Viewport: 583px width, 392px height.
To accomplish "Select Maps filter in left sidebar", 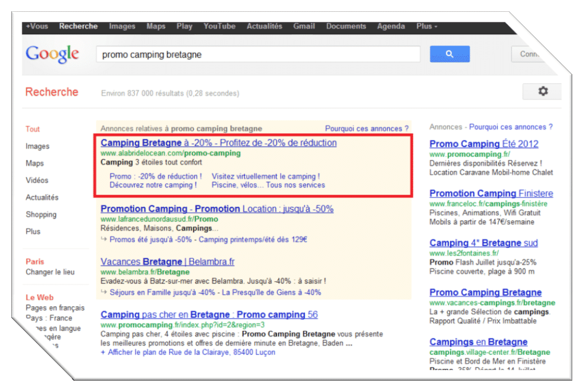I will coord(35,163).
